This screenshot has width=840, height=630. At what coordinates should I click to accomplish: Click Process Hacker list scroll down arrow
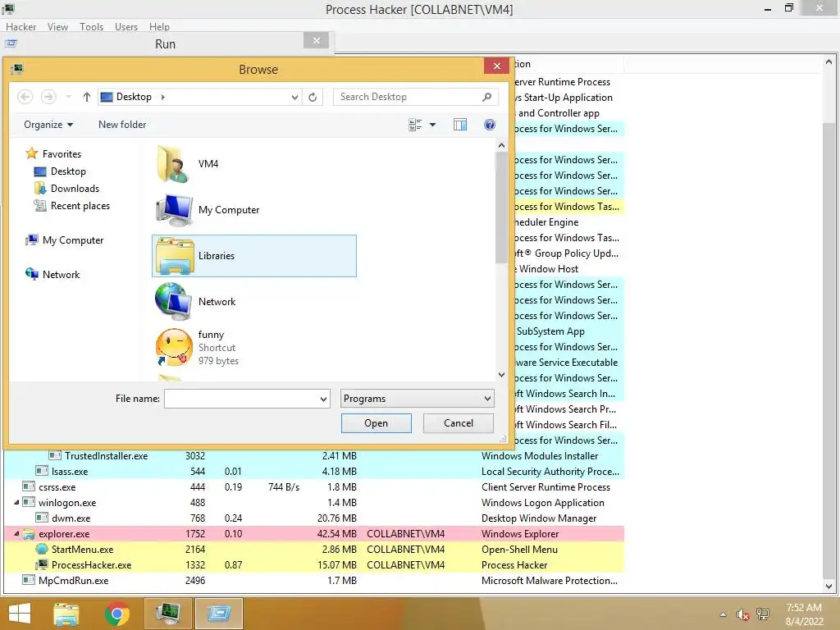click(829, 586)
